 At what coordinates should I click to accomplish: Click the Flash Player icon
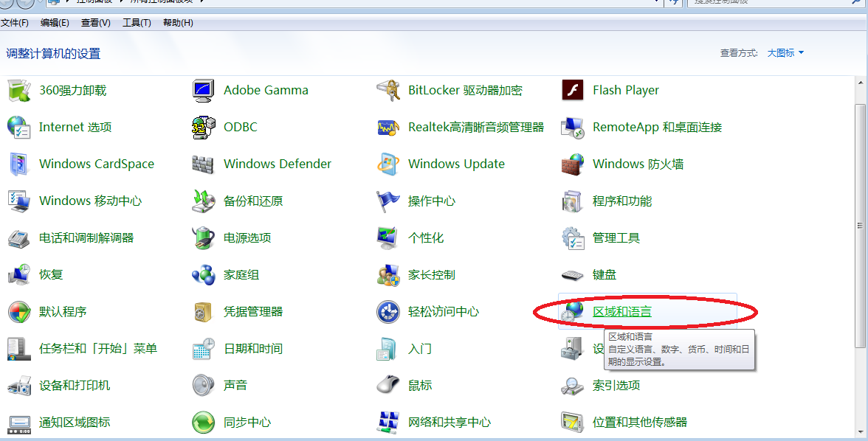pos(573,90)
